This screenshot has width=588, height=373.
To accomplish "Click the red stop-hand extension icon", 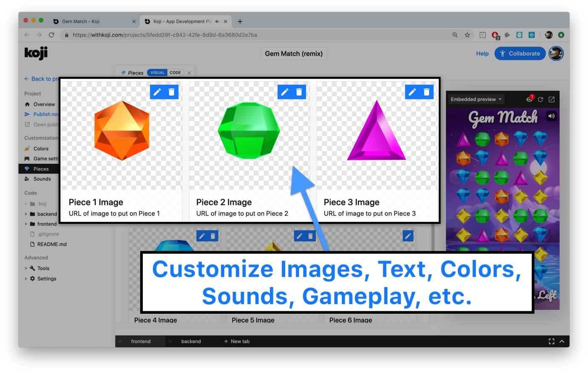I will [495, 35].
